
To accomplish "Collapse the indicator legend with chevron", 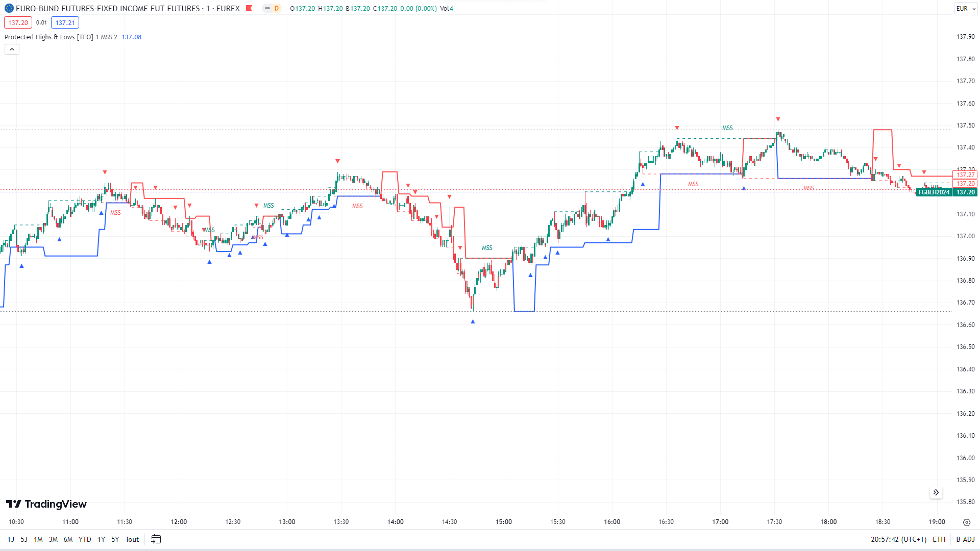I will coord(12,49).
